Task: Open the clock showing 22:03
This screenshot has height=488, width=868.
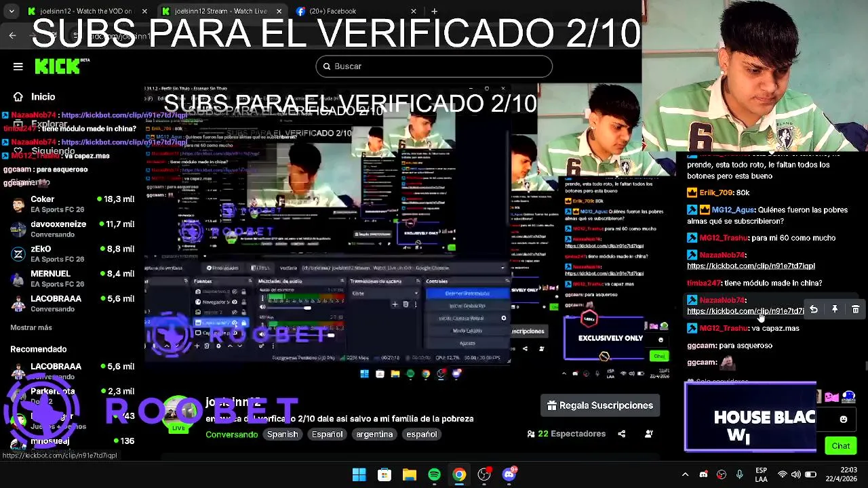Action: [841, 475]
